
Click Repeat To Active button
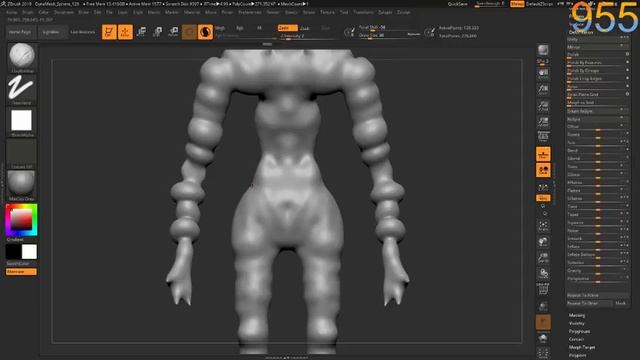pyautogui.click(x=598, y=295)
